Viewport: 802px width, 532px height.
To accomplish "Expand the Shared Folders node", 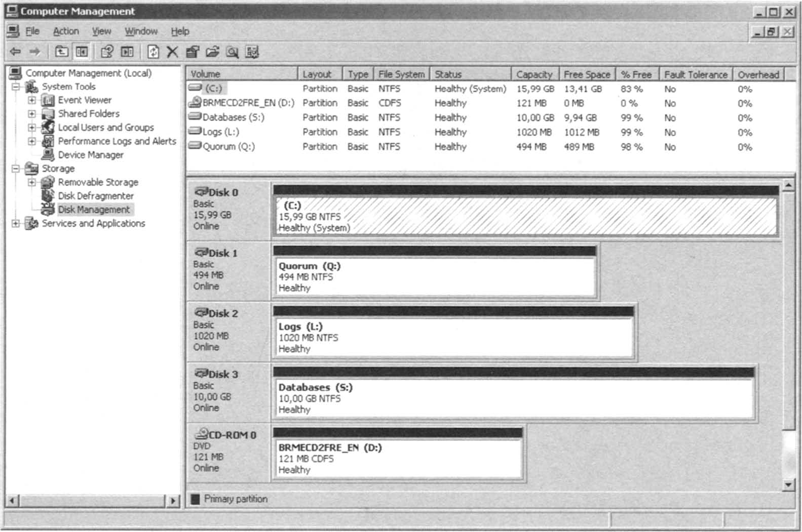I will tap(32, 114).
